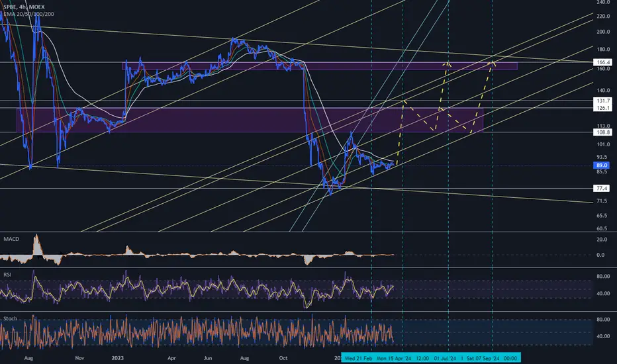
Task: Select the RSI pane label
Action: pyautogui.click(x=7, y=274)
